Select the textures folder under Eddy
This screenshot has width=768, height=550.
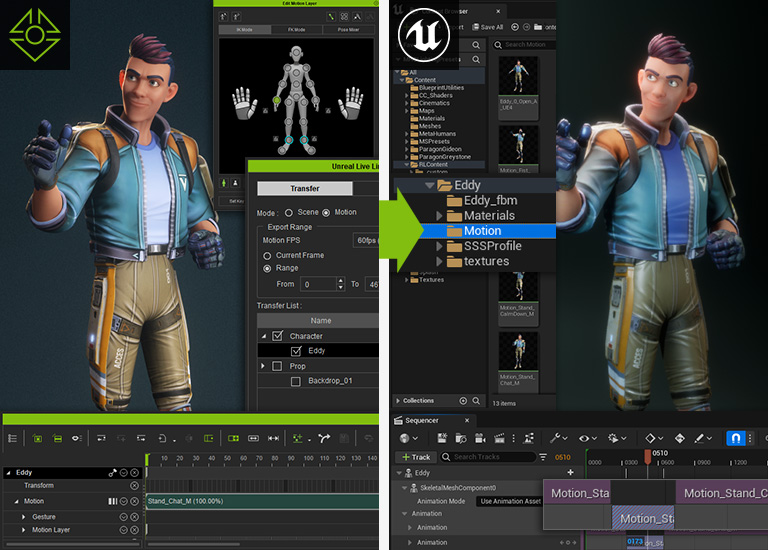(478, 262)
